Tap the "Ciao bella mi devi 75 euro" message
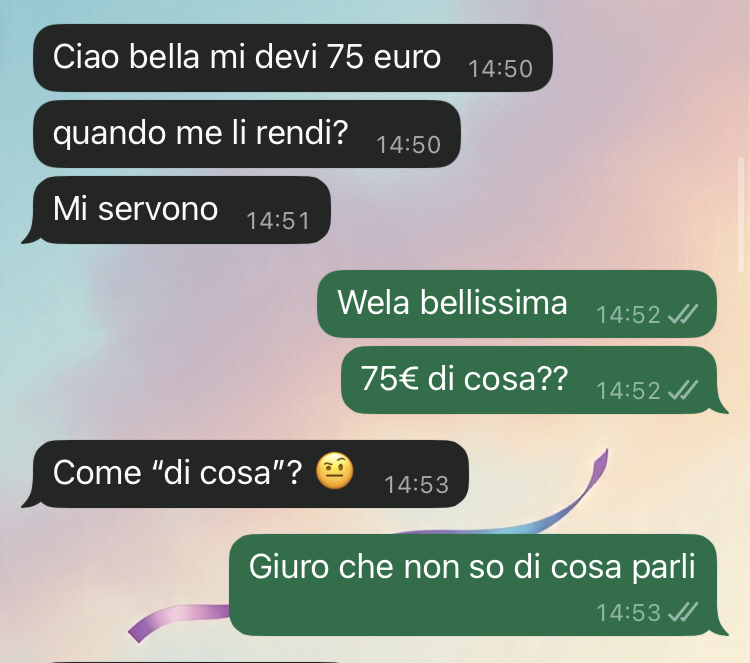The height and width of the screenshot is (663, 750). tap(293, 58)
